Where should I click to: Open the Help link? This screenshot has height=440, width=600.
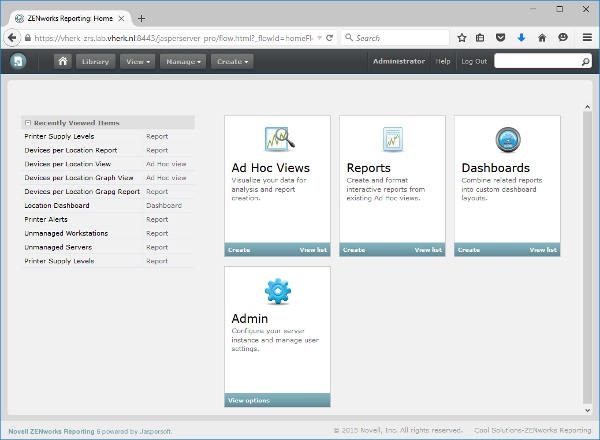tap(443, 61)
